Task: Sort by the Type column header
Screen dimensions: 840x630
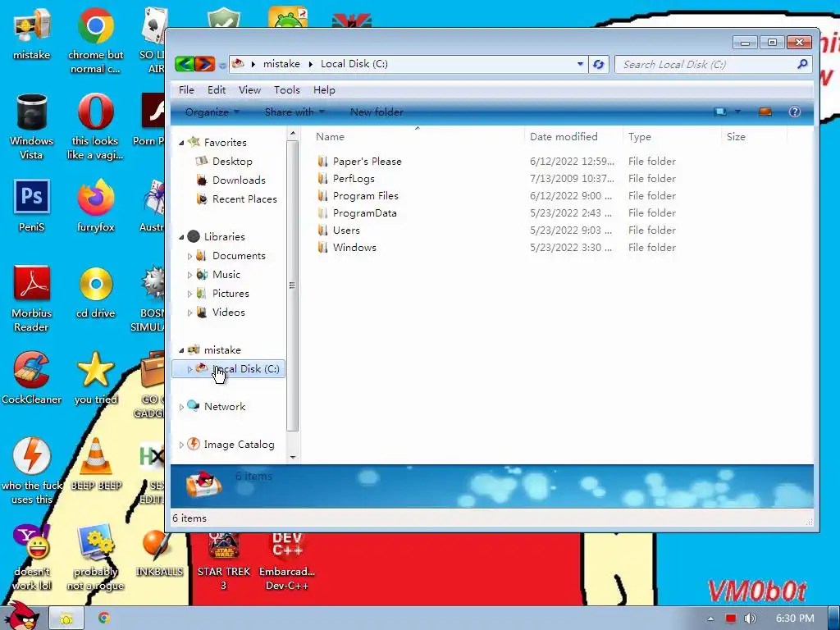Action: click(673, 137)
